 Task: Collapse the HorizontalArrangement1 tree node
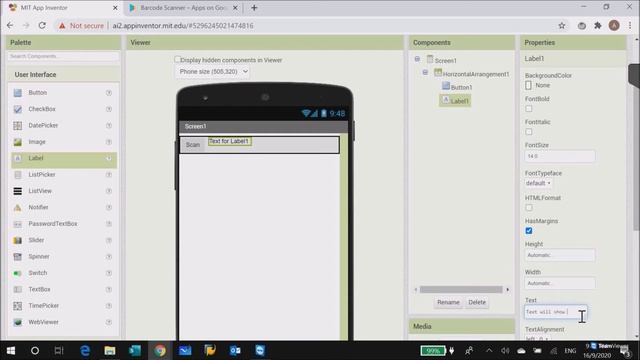tap(425, 72)
